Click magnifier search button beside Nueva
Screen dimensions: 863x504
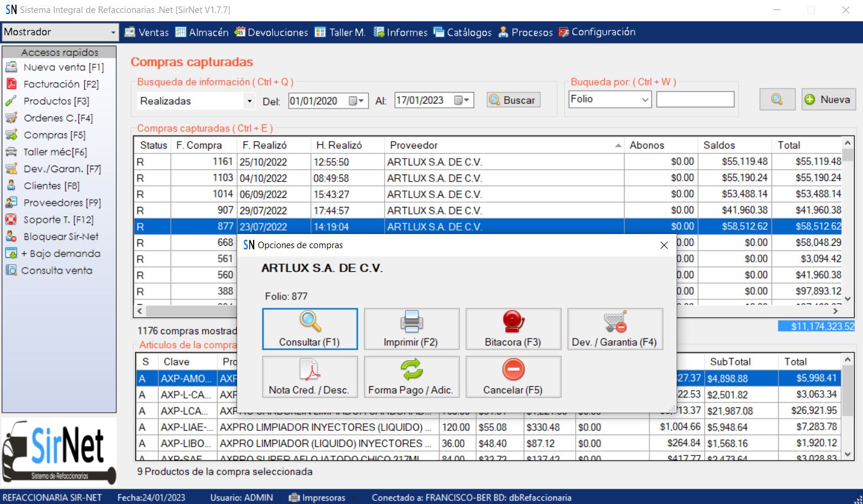coord(777,100)
